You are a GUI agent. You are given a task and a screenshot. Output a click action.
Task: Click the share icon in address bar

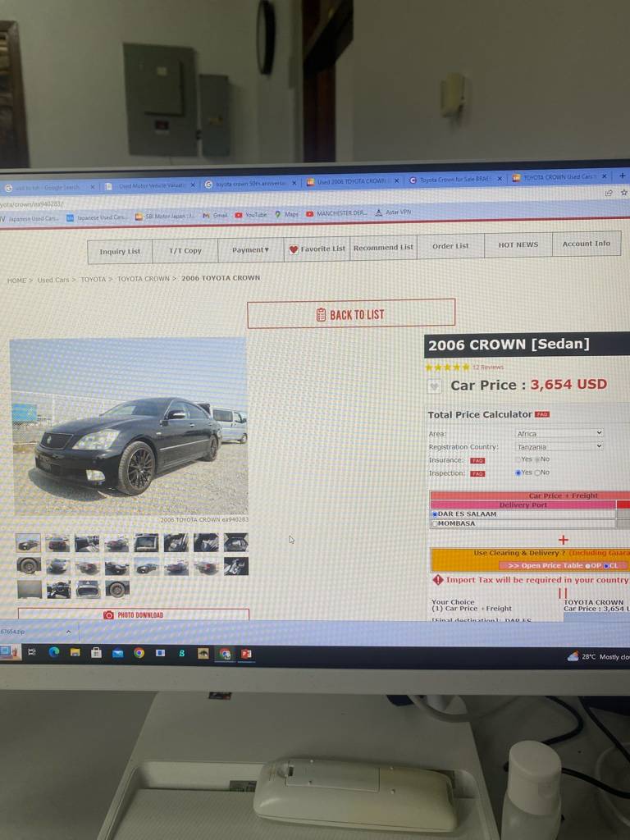[609, 193]
